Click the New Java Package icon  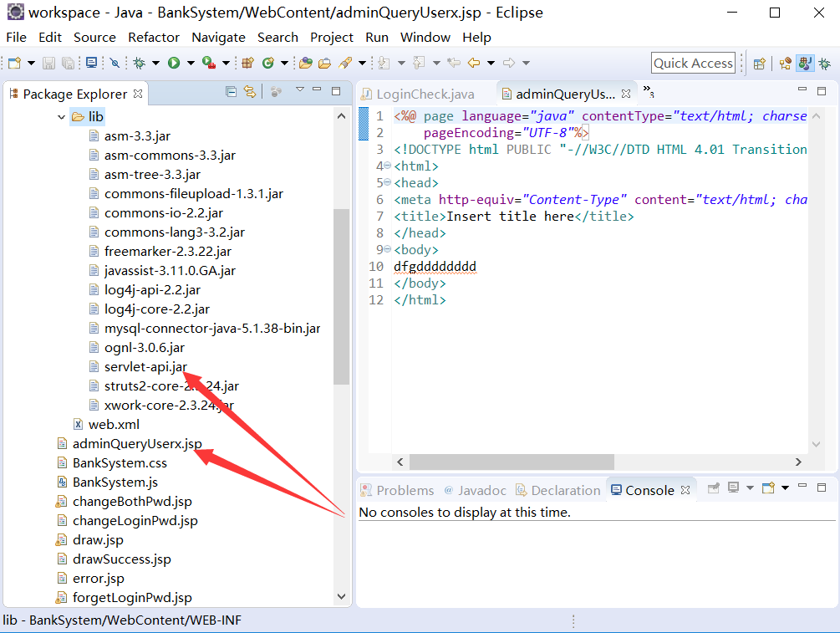point(247,64)
